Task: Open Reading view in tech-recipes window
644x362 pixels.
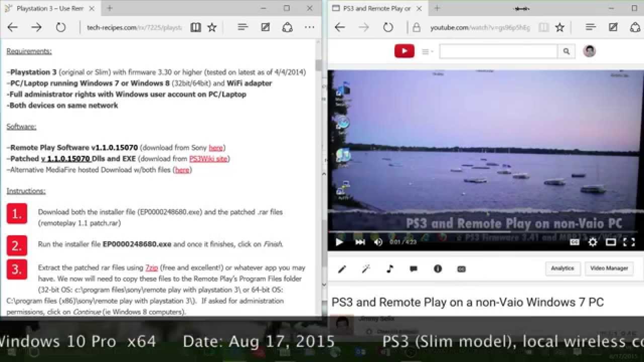Action: pyautogui.click(x=196, y=27)
